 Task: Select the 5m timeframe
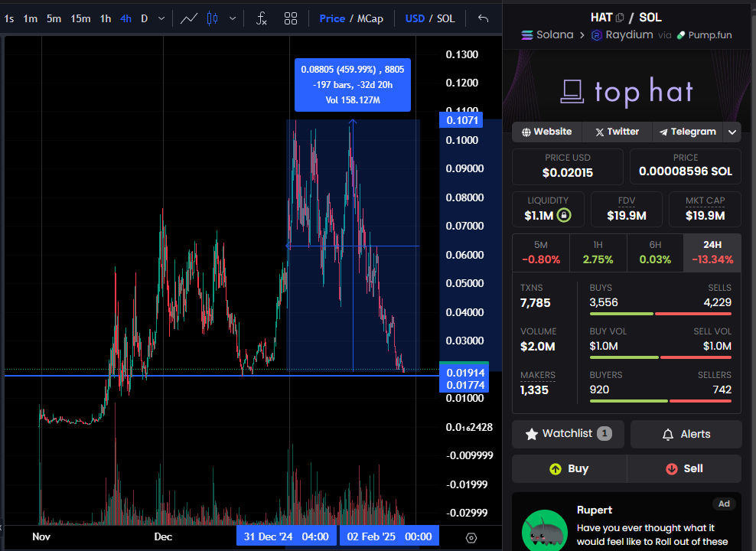(x=54, y=19)
